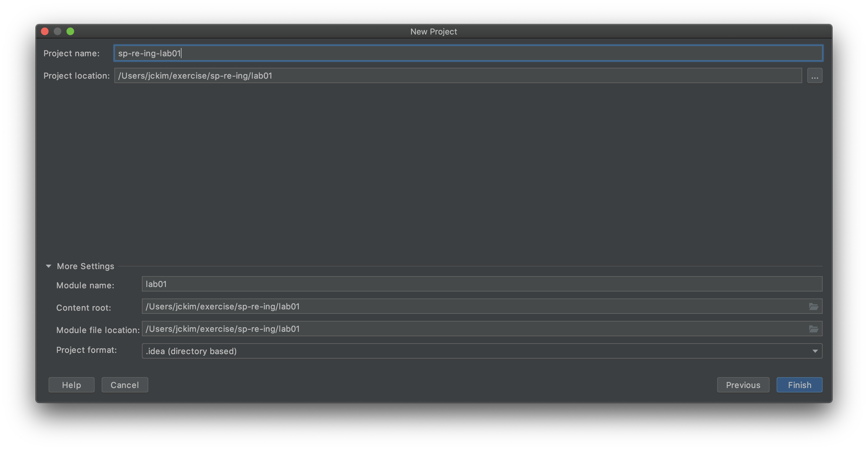The width and height of the screenshot is (868, 450).
Task: Open Help for the New Project dialog
Action: coord(72,385)
